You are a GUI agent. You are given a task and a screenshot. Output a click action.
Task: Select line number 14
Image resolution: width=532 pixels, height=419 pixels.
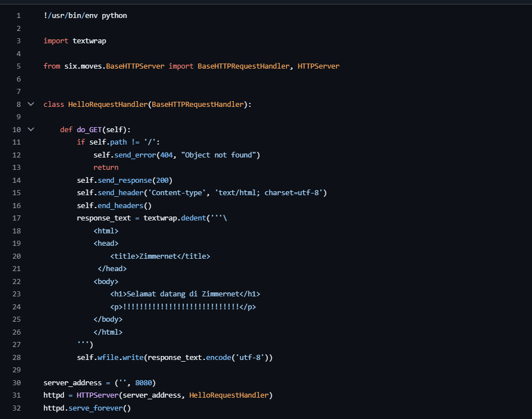point(17,181)
